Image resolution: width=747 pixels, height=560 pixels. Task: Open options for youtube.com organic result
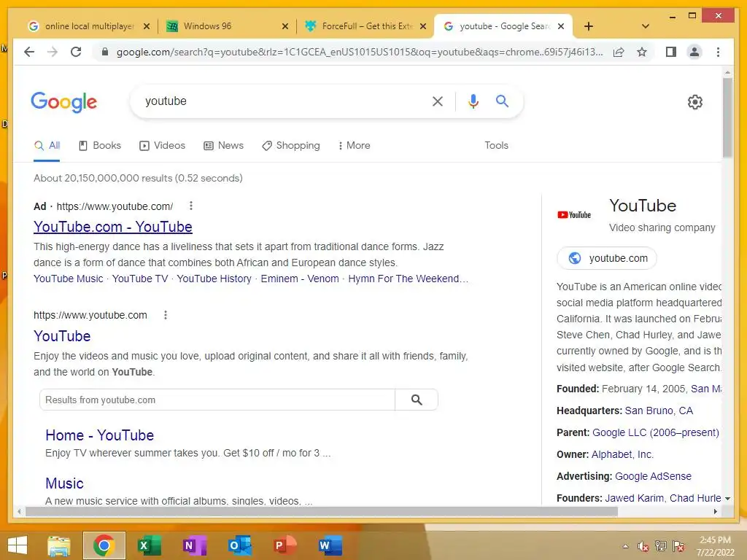[x=166, y=315]
